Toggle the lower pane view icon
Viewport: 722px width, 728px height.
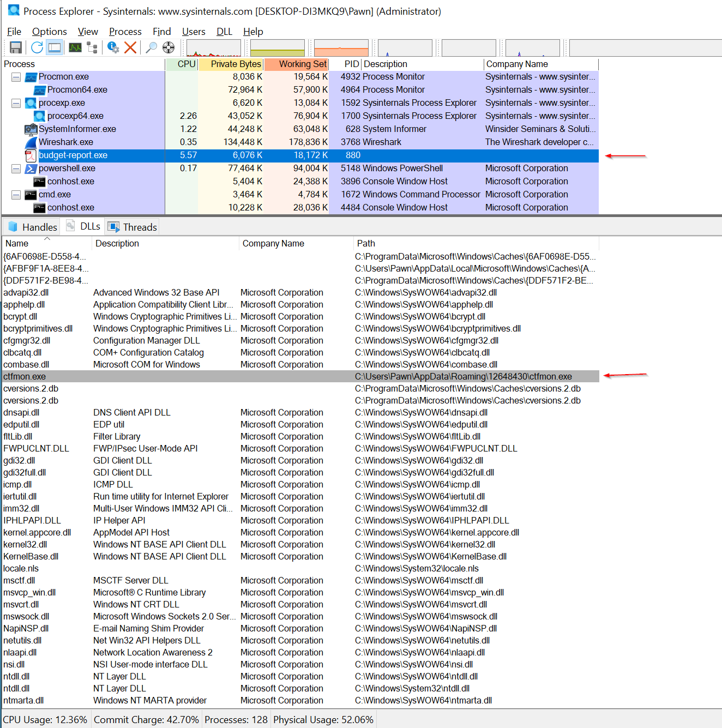(55, 47)
